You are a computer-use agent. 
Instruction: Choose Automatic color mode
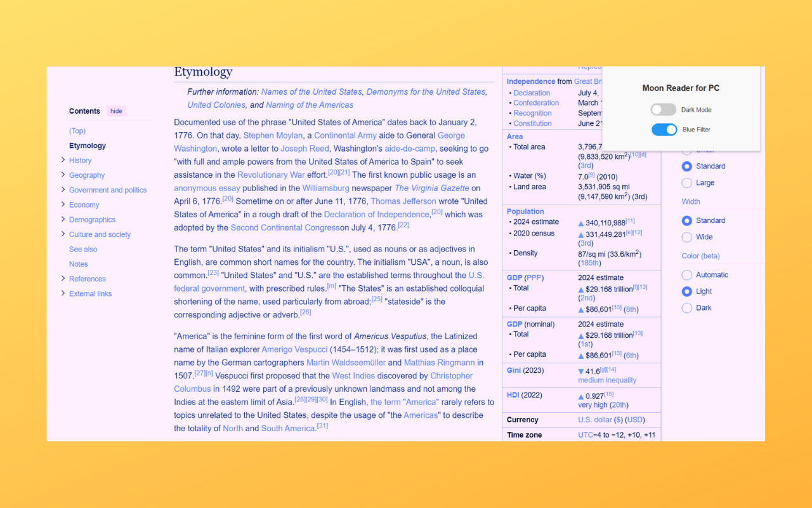[686, 274]
